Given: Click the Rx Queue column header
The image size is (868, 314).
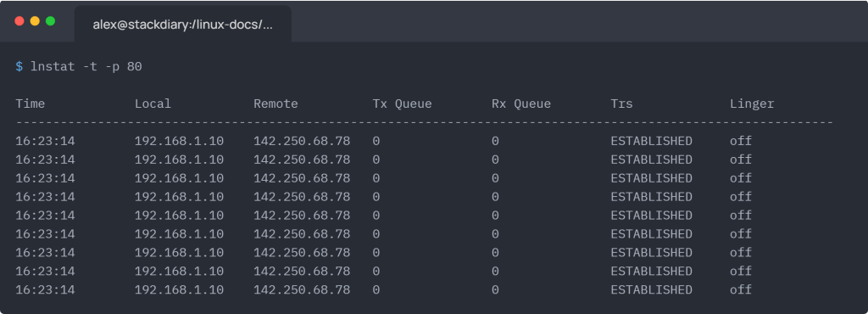Looking at the screenshot, I should 521,104.
